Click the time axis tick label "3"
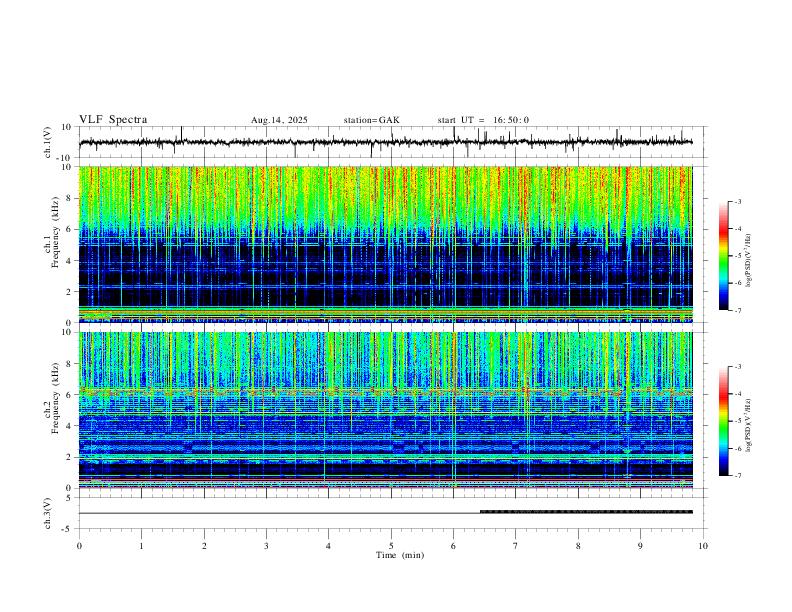 [x=266, y=546]
